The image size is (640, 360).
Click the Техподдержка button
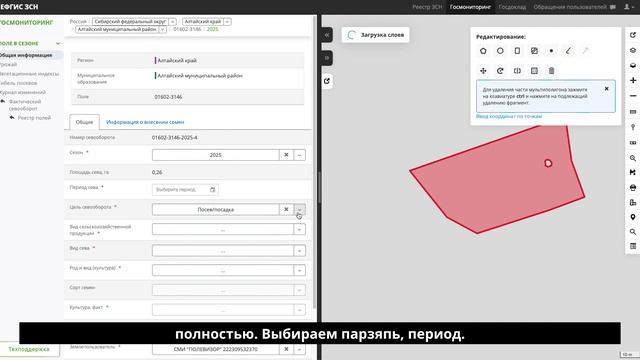(x=29, y=349)
